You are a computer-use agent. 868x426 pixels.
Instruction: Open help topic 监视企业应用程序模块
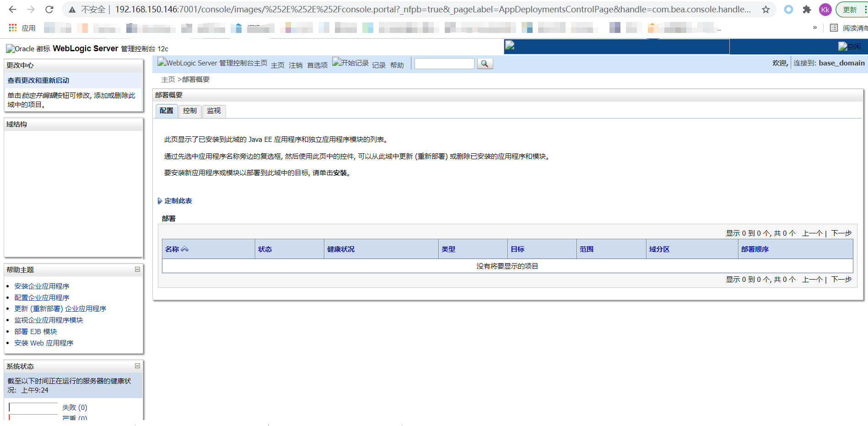49,320
